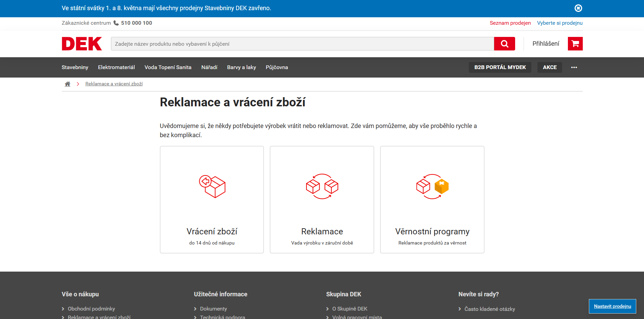Open the three-dots more menu
The width and height of the screenshot is (644, 319).
574,67
